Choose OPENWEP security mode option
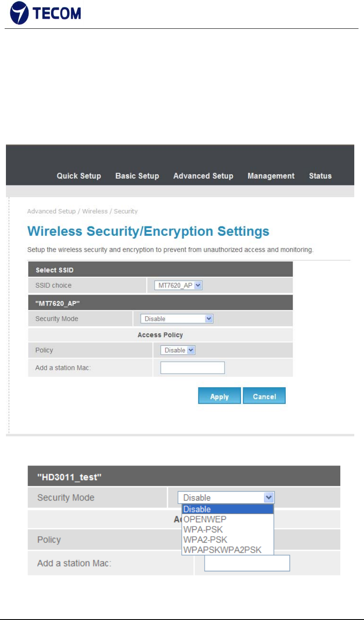The width and height of the screenshot is (364, 620). pyautogui.click(x=228, y=519)
